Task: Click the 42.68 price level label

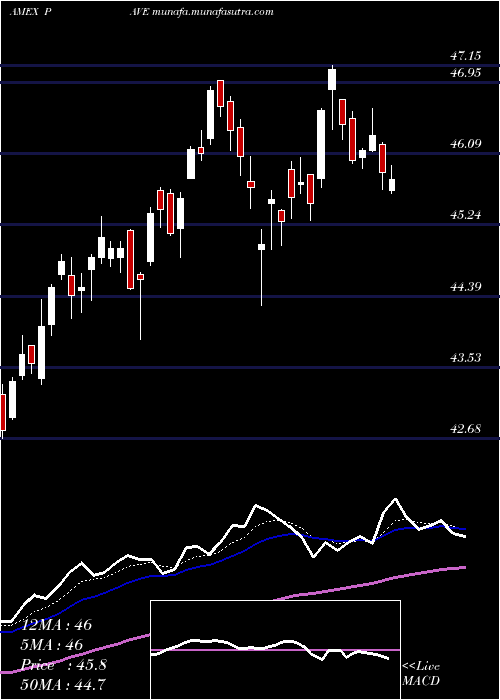Action: (465, 429)
